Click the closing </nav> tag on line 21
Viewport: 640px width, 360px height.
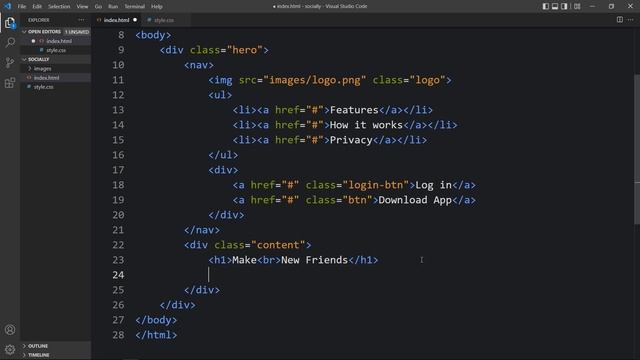[x=202, y=230]
